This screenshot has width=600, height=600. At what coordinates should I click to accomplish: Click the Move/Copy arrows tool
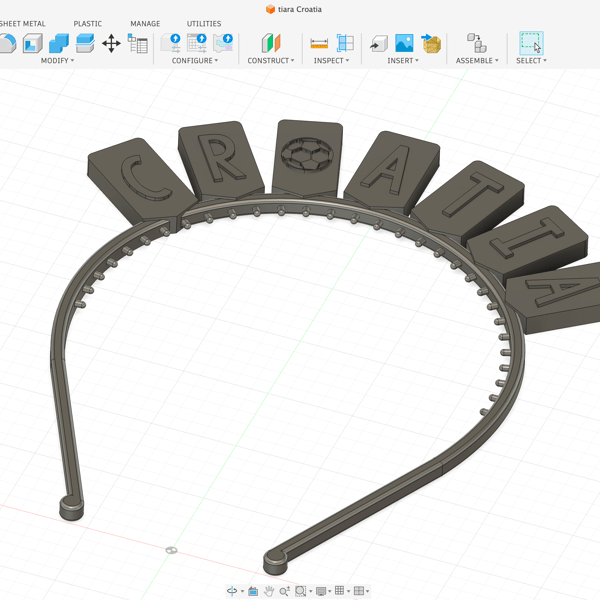tap(111, 43)
